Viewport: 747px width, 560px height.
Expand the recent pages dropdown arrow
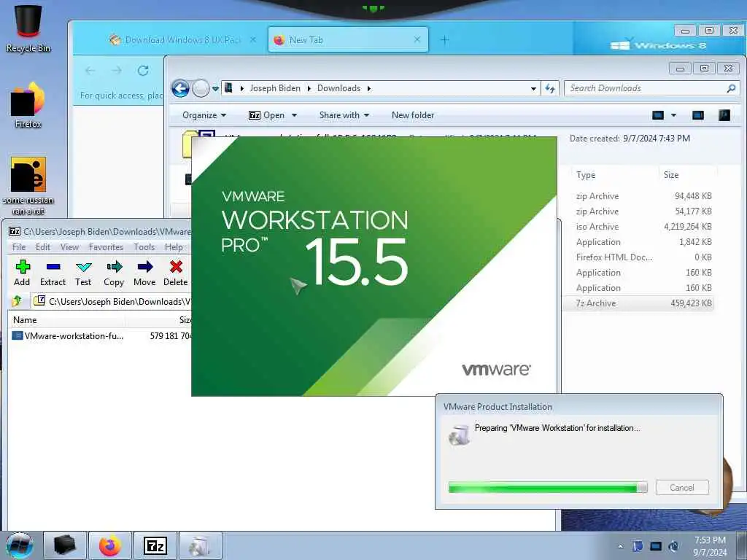coord(215,88)
